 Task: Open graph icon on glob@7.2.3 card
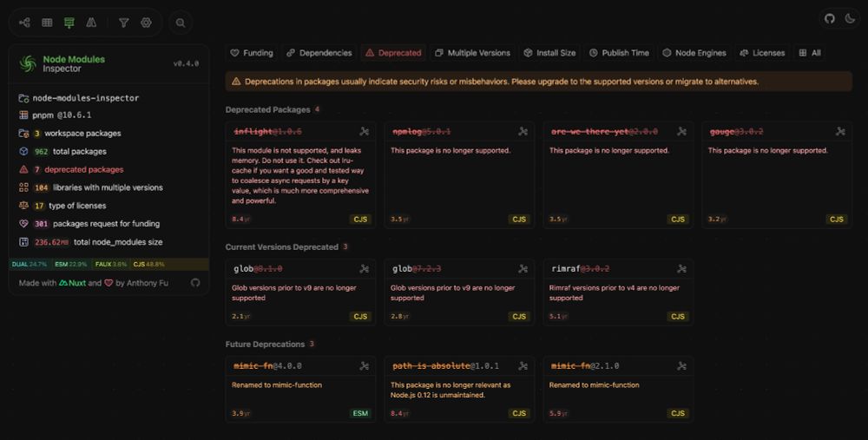coord(523,268)
